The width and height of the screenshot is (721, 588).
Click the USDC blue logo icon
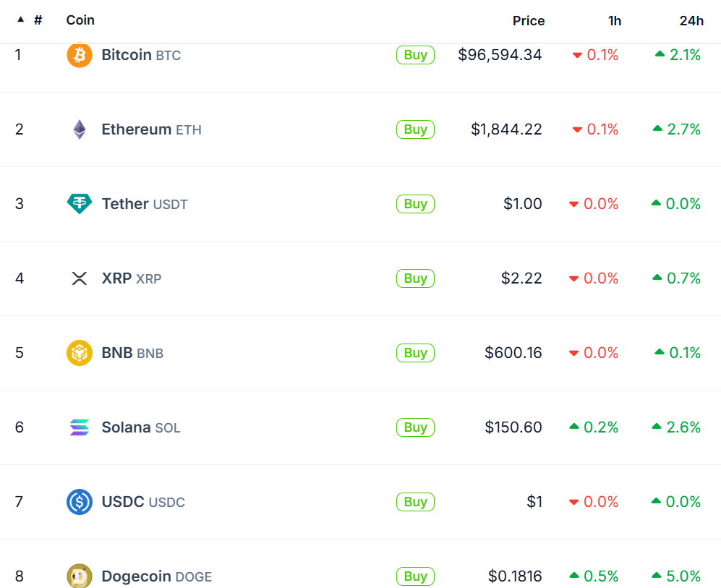(80, 502)
